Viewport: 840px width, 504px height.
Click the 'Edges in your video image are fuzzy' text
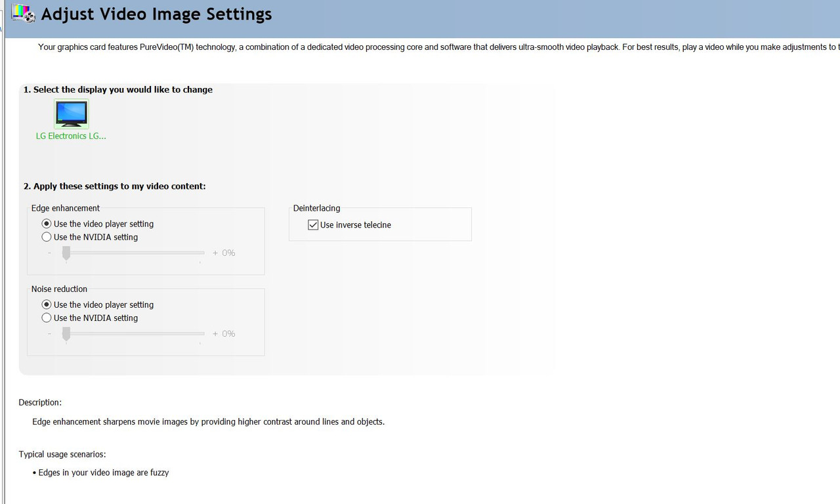tap(104, 472)
